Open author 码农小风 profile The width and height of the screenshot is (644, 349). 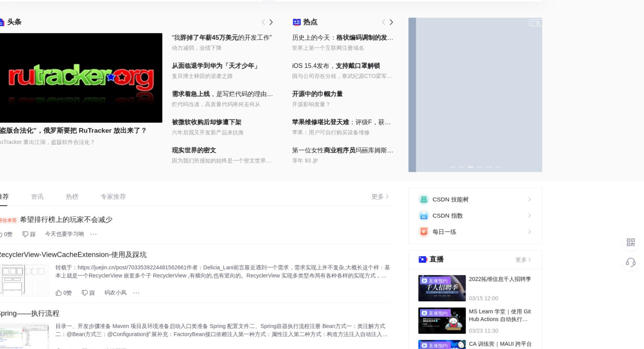(115, 293)
